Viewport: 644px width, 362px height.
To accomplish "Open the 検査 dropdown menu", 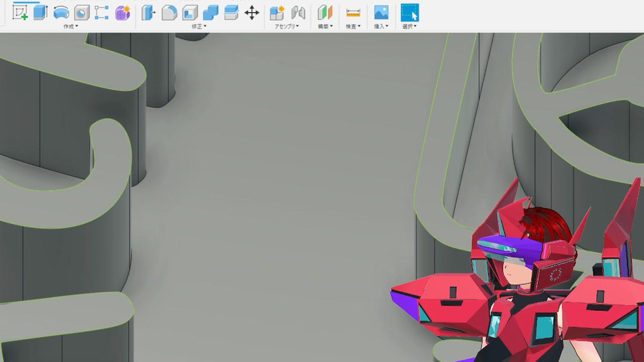I will 354,26.
